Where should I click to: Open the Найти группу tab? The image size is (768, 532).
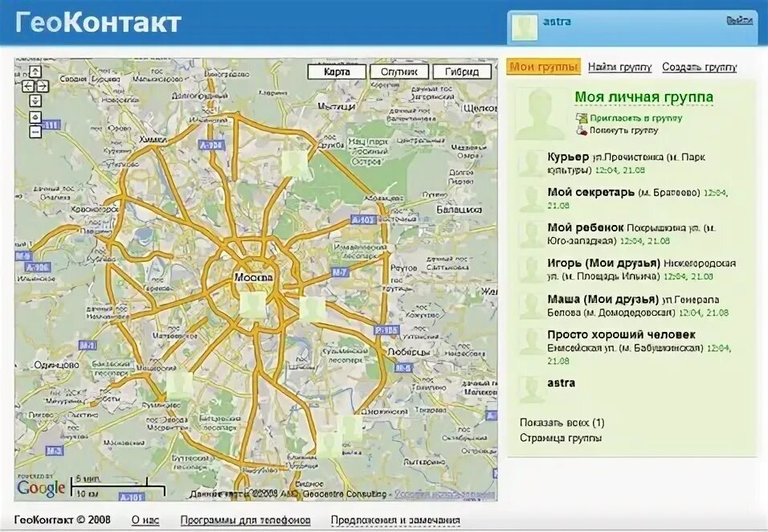pyautogui.click(x=619, y=68)
